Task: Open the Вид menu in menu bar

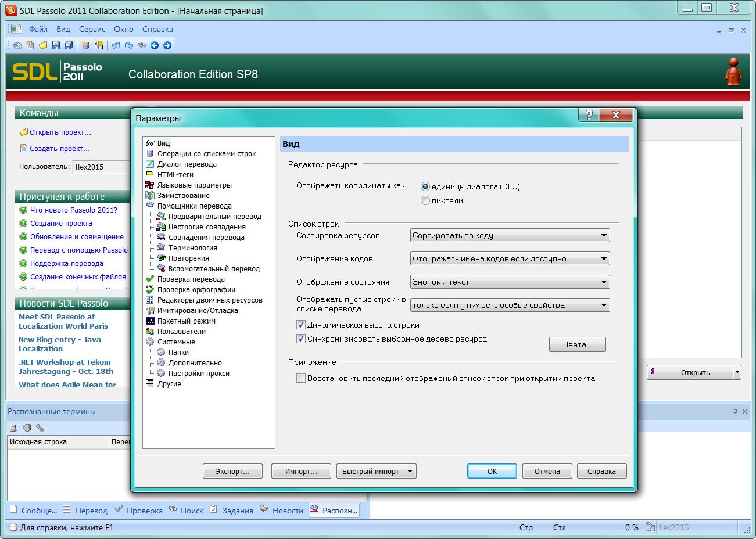Action: pyautogui.click(x=63, y=29)
